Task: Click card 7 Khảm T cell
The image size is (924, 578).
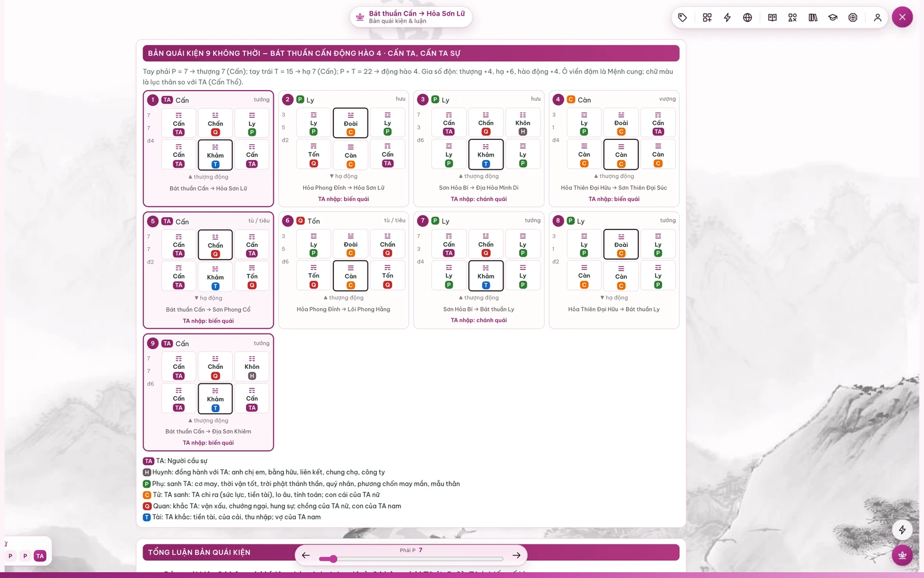Action: click(486, 276)
